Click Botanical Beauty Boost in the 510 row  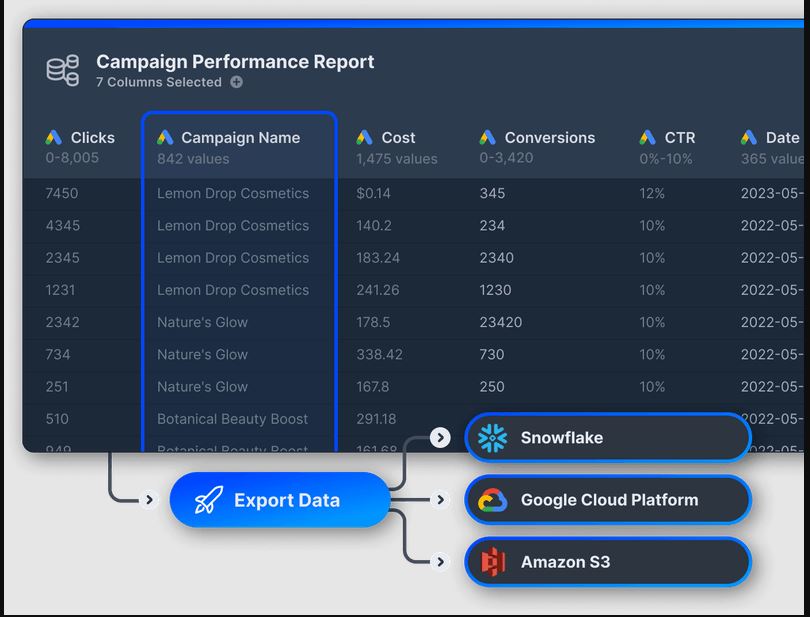tap(232, 419)
